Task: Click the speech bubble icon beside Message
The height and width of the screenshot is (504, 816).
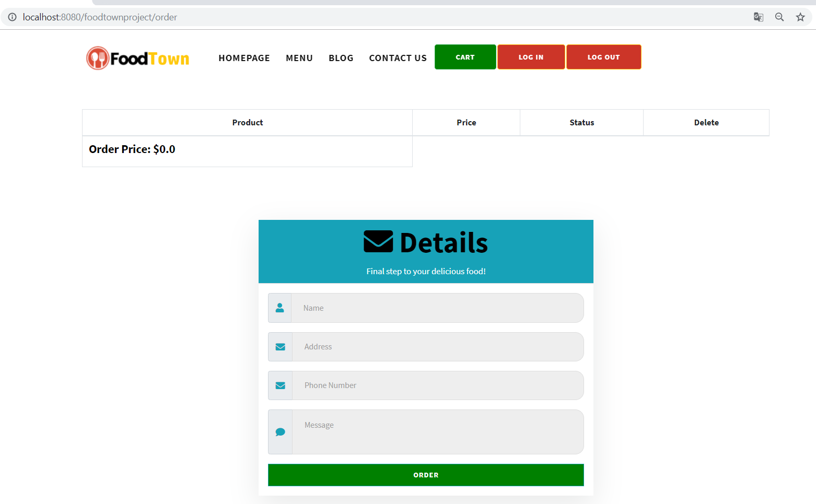Action: (x=281, y=432)
